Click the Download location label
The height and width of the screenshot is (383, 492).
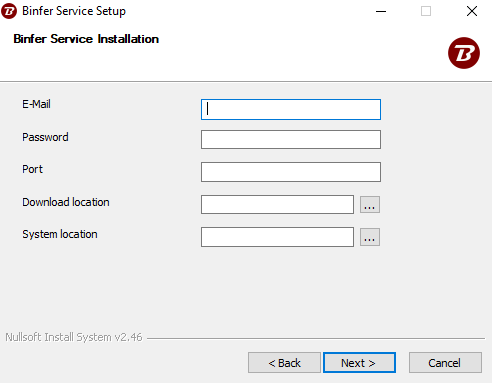coord(66,202)
